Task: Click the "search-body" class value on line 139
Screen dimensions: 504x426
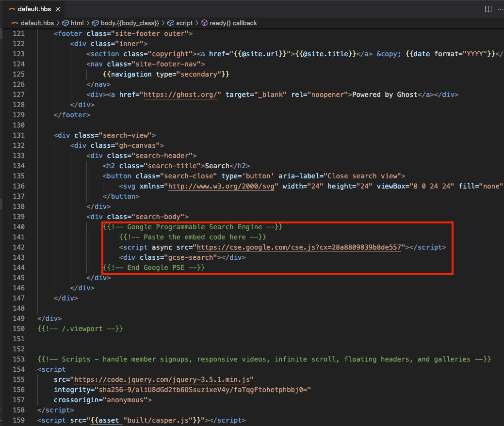Action: (x=158, y=217)
